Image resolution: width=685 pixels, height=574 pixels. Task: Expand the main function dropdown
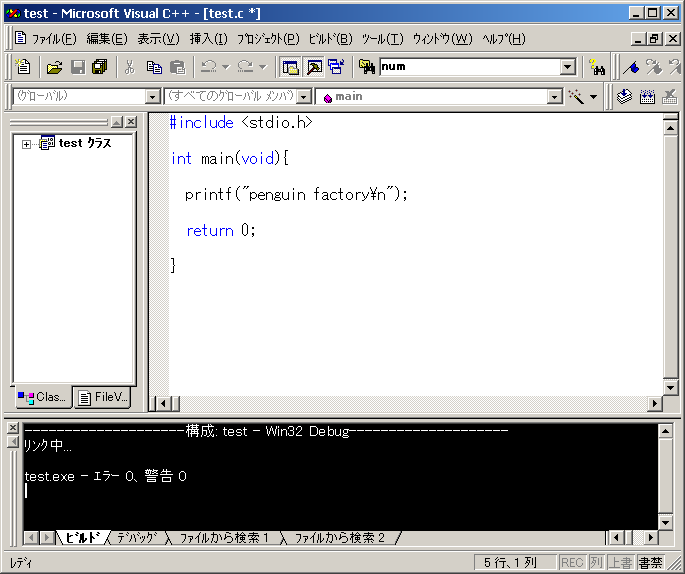[x=554, y=97]
